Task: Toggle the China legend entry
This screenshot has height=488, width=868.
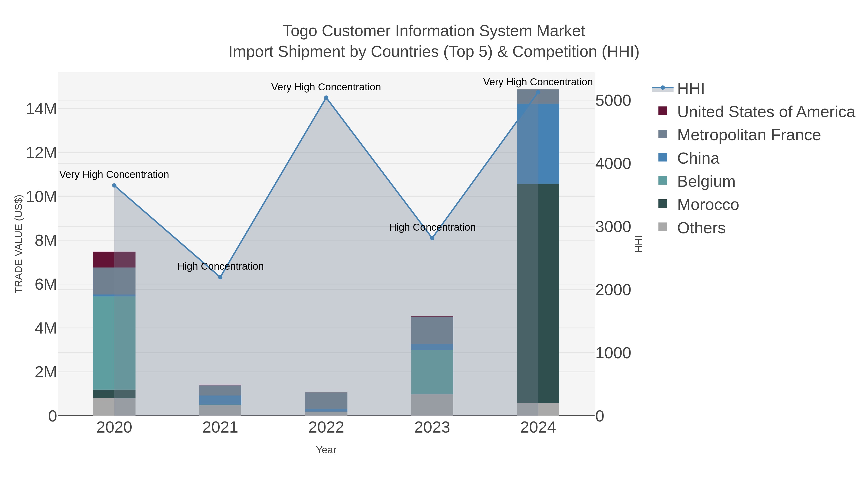Action: point(688,158)
